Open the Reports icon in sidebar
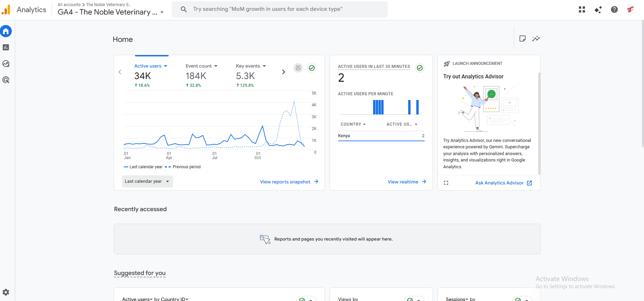Viewport: 644px width, 301px height. click(6, 47)
